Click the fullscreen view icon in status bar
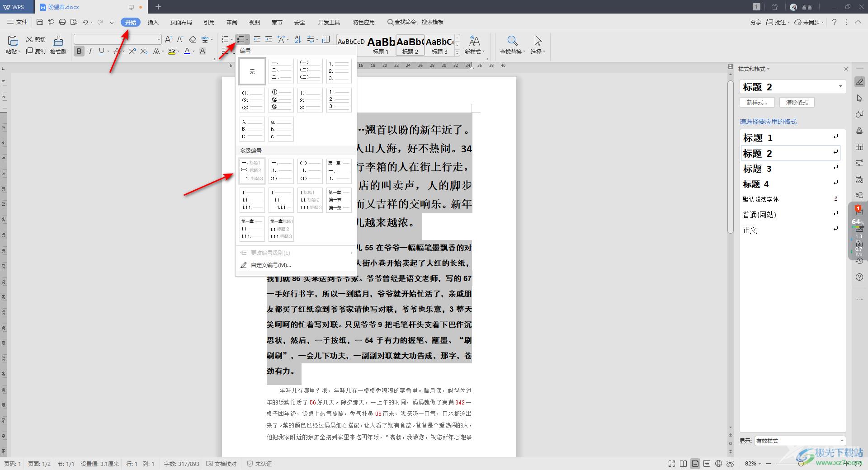Screen dimensions: 868x470 (672, 464)
